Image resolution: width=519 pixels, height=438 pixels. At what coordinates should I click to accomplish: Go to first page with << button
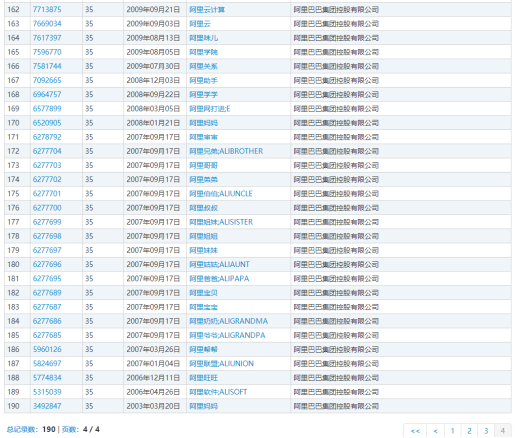click(x=415, y=431)
